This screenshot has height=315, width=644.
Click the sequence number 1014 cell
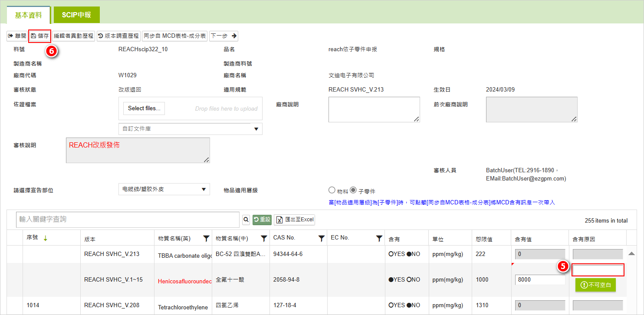coord(33,305)
